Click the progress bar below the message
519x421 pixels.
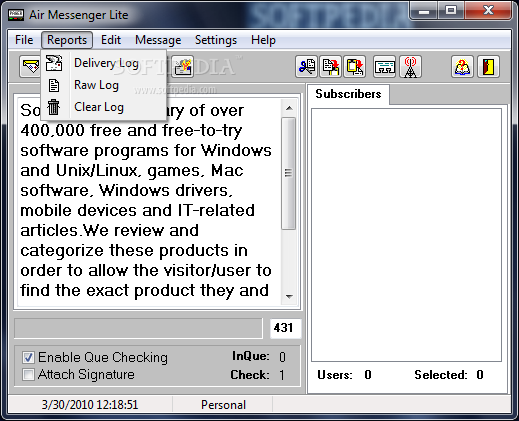[138, 328]
